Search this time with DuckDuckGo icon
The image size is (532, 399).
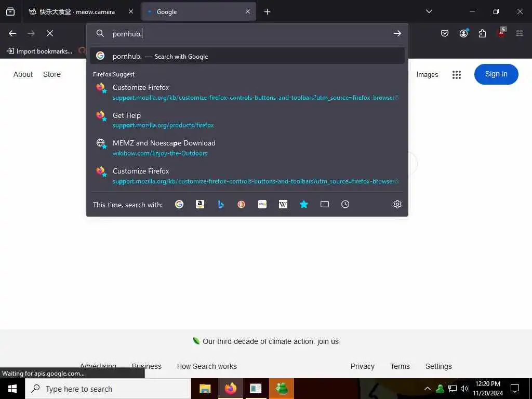tap(241, 204)
